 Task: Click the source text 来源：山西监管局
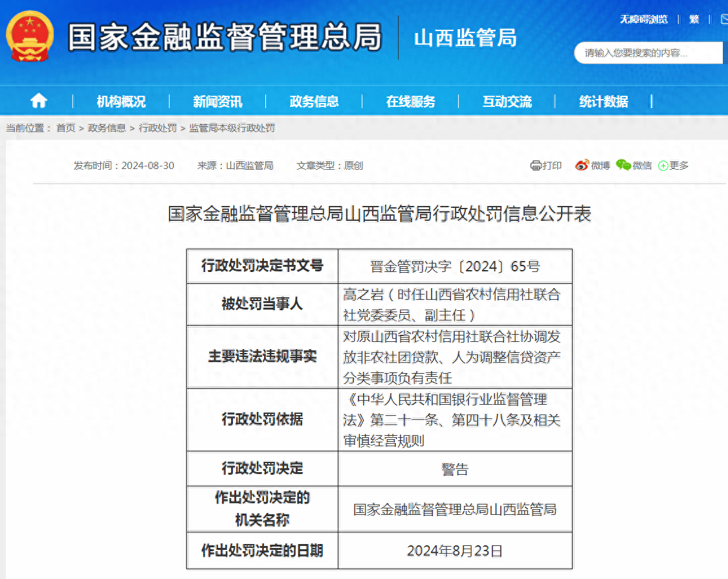235,165
